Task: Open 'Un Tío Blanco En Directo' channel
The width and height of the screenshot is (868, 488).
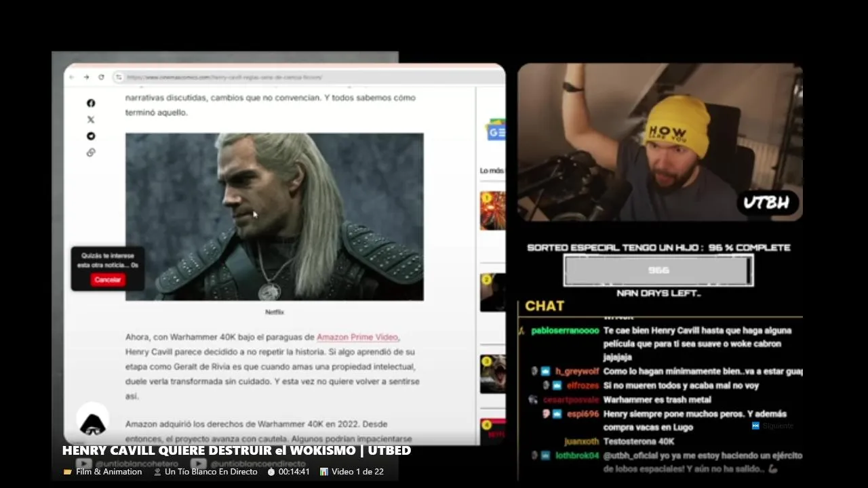Action: click(x=211, y=472)
